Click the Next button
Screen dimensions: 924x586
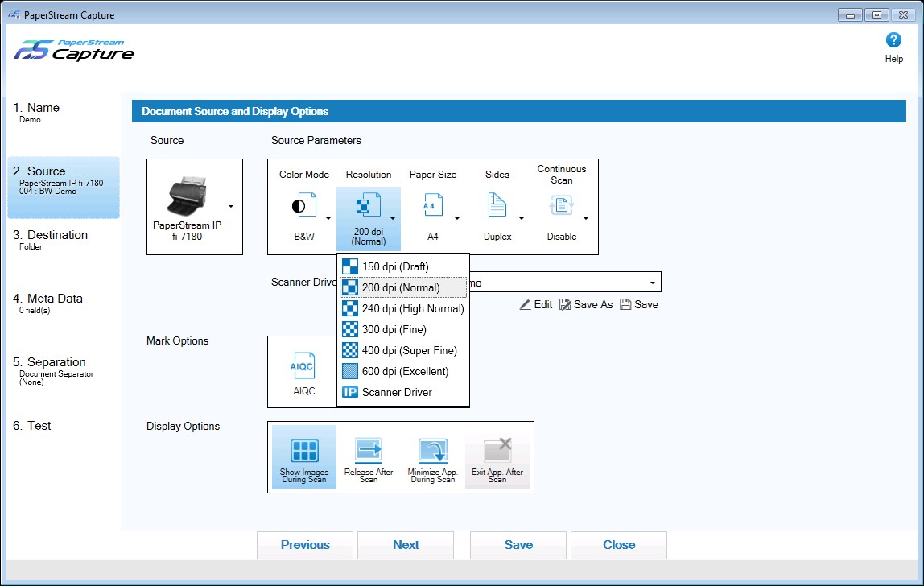(406, 545)
